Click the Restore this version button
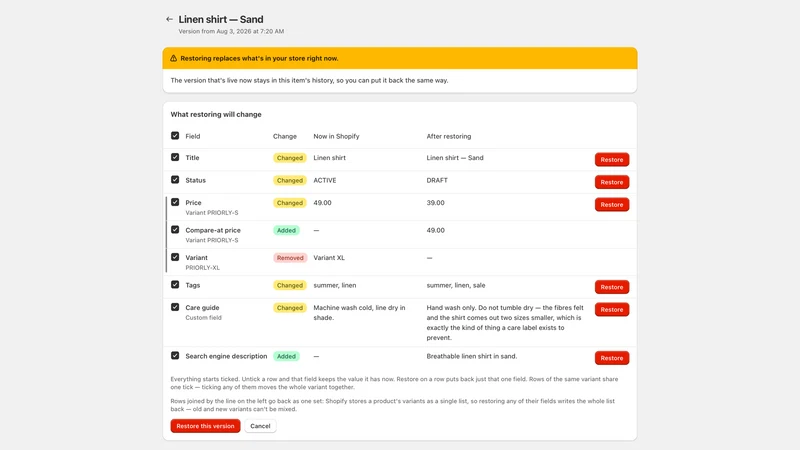800x450 pixels. click(x=205, y=426)
